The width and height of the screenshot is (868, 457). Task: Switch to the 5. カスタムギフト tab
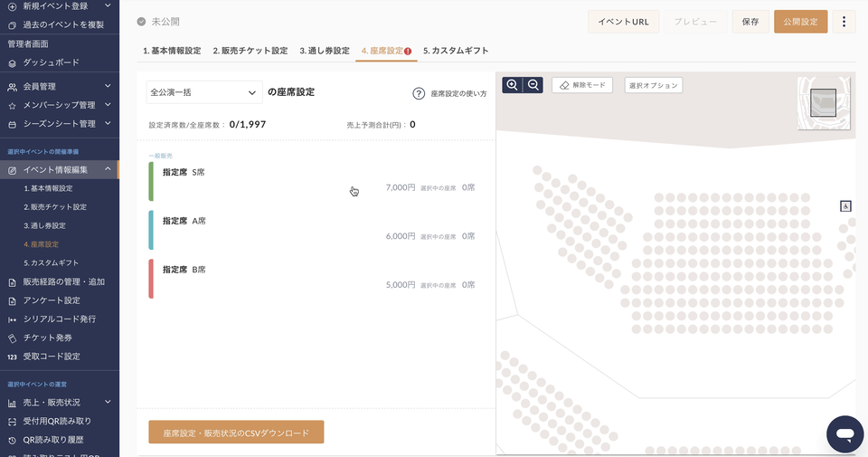click(456, 51)
